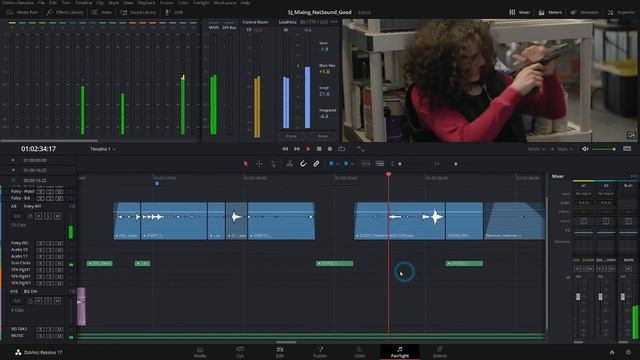Open project settings gear icon

[x=628, y=352]
